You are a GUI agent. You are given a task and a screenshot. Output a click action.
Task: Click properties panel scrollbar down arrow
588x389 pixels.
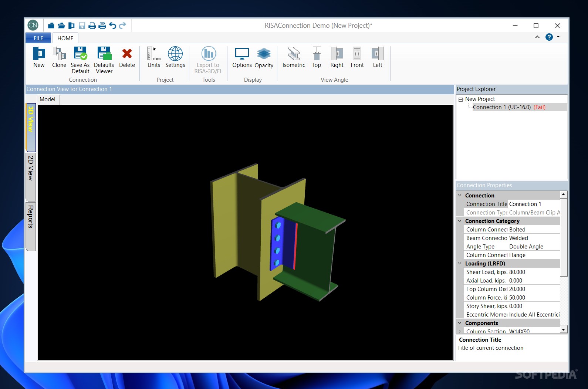coord(564,329)
